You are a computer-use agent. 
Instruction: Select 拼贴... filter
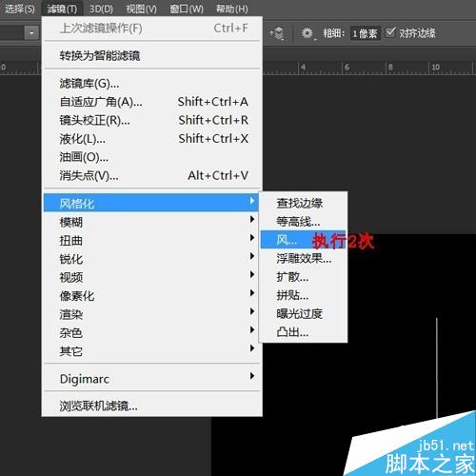[x=303, y=295]
